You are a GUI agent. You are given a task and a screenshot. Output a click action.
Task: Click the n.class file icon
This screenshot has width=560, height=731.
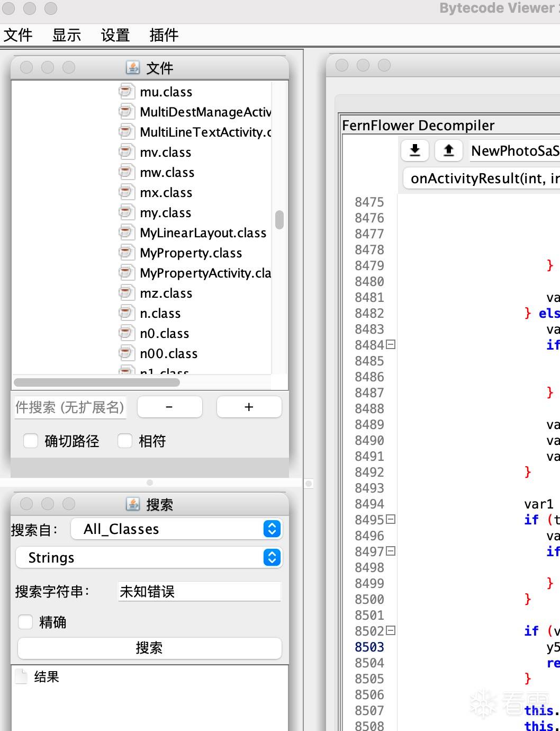[x=126, y=313]
